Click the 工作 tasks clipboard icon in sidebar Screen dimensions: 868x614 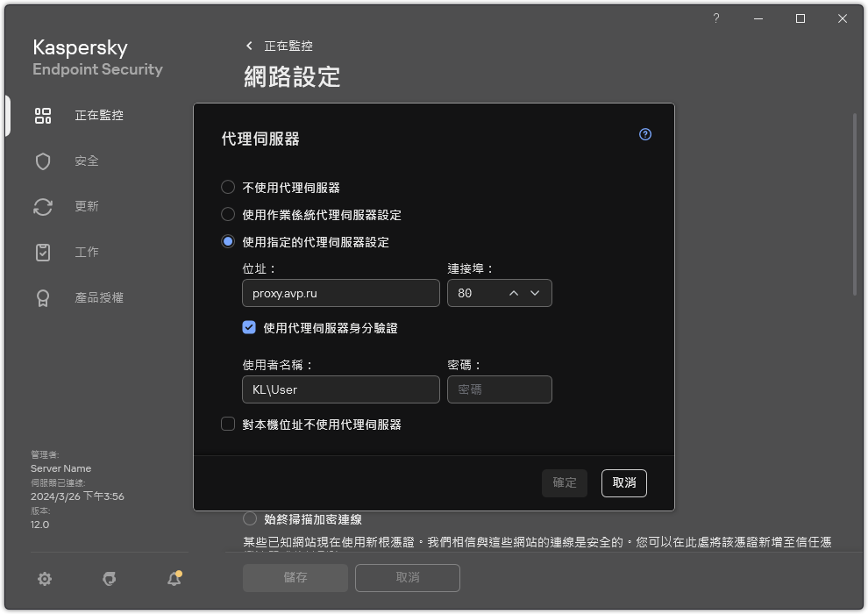click(42, 252)
